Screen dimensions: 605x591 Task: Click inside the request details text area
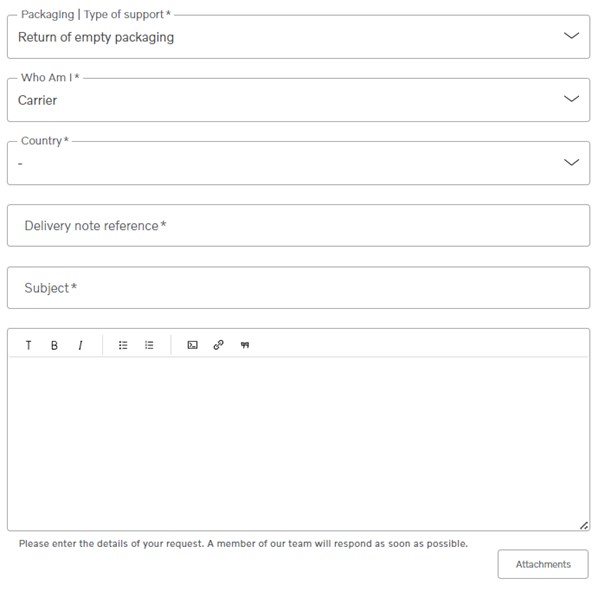coord(298,444)
